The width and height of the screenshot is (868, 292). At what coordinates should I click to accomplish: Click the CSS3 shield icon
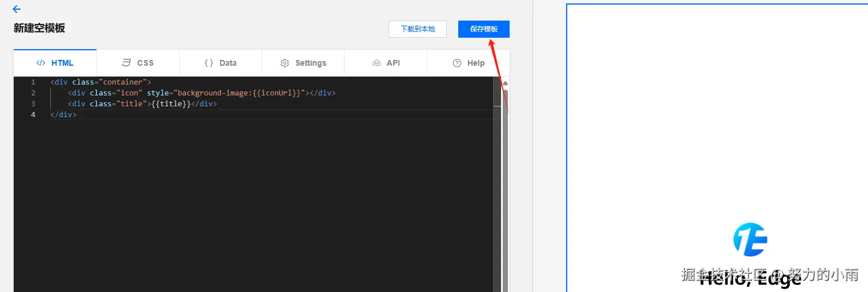click(126, 63)
